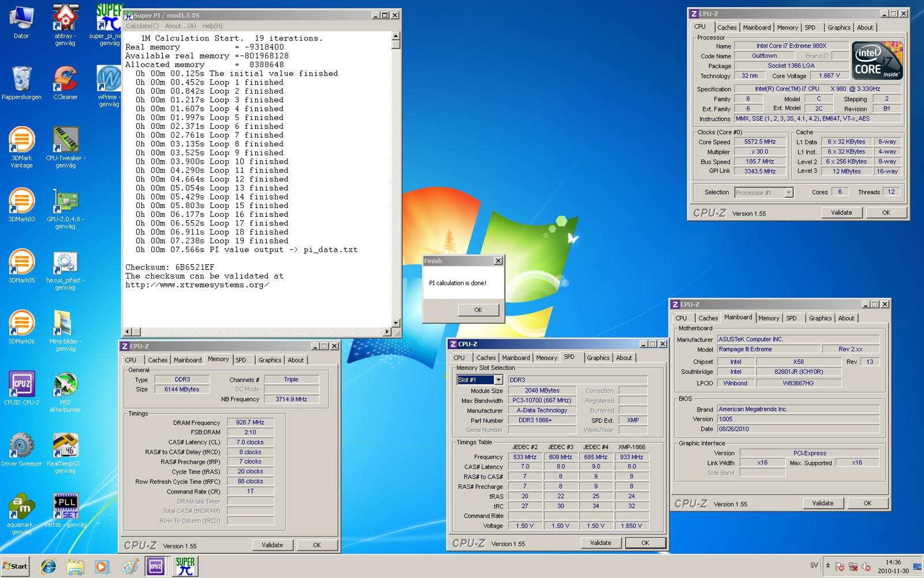Click OK in Memory CPU-Z window
The height and width of the screenshot is (578, 924).
tap(316, 545)
